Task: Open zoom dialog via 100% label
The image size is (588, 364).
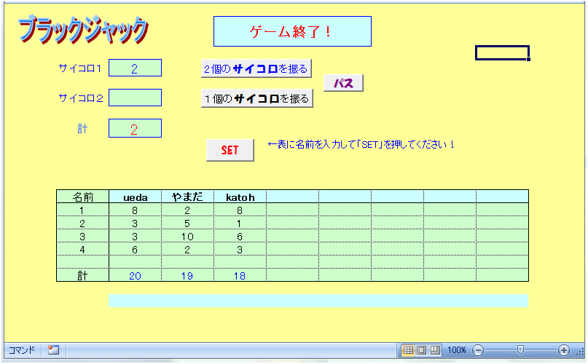Action: point(456,350)
